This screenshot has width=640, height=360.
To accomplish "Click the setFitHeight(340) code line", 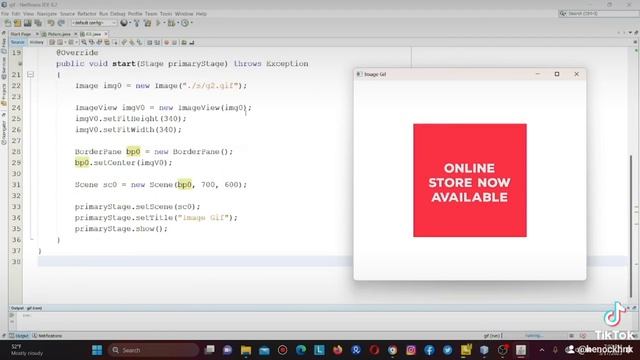I will [x=130, y=118].
